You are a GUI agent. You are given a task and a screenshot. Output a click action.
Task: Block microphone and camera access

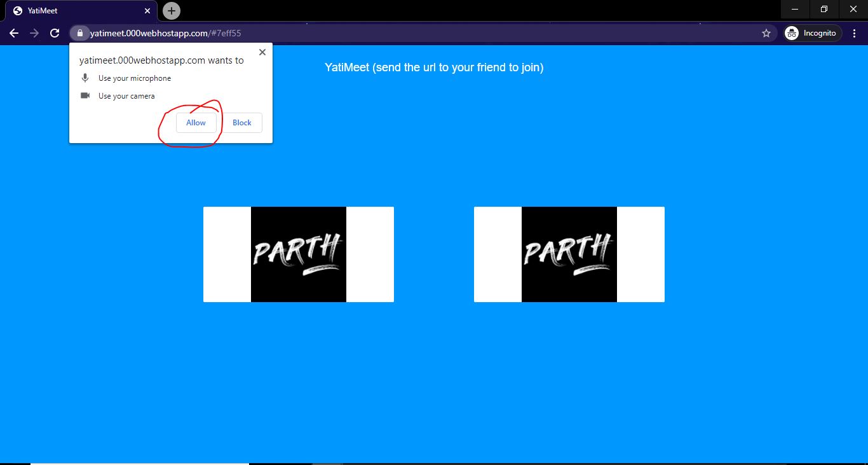pos(242,123)
